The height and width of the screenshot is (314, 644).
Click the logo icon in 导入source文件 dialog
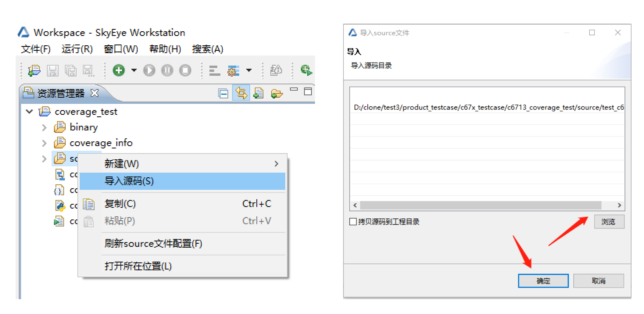(x=352, y=32)
